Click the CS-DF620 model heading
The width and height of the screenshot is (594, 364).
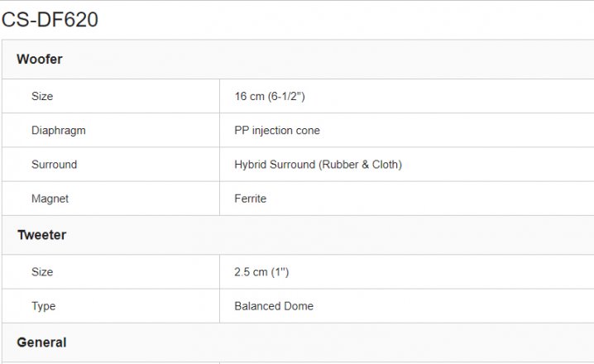coord(50,19)
